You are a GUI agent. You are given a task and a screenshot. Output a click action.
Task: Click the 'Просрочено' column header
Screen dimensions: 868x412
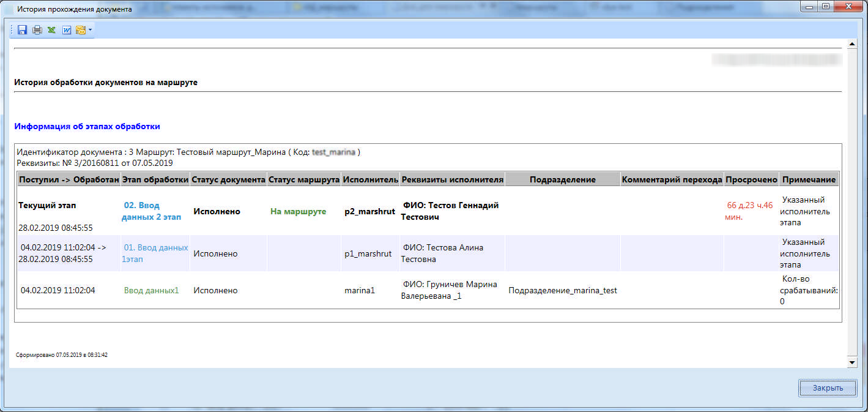751,179
